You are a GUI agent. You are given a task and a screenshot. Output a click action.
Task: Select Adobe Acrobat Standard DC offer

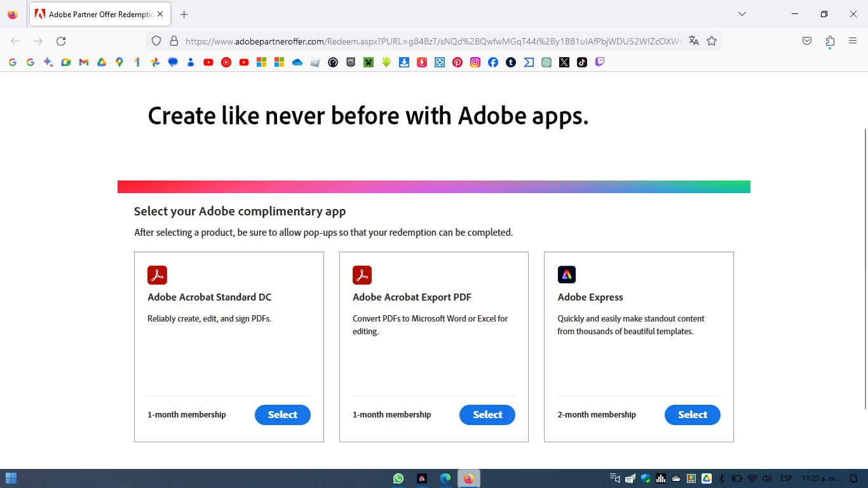click(283, 415)
